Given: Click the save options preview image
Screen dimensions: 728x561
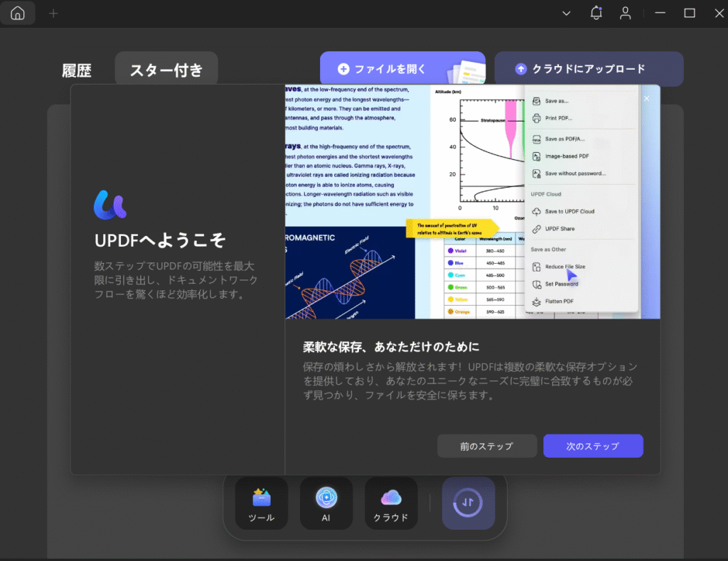Looking at the screenshot, I should (472, 202).
